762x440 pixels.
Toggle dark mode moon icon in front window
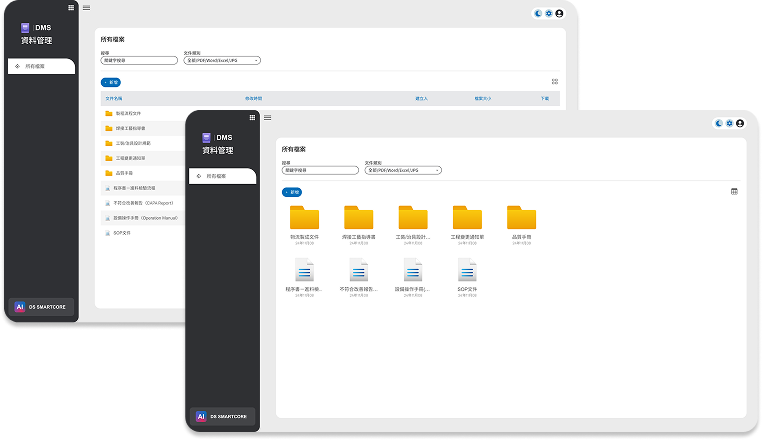click(718, 123)
